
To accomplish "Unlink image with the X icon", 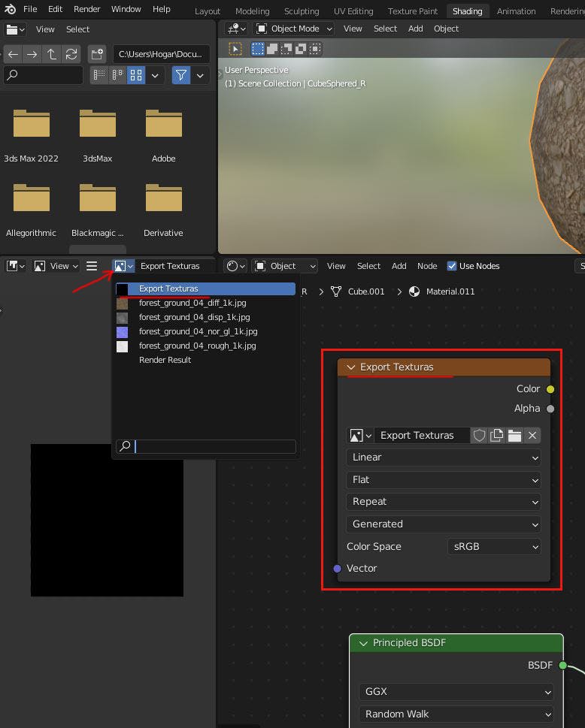I will pos(532,435).
